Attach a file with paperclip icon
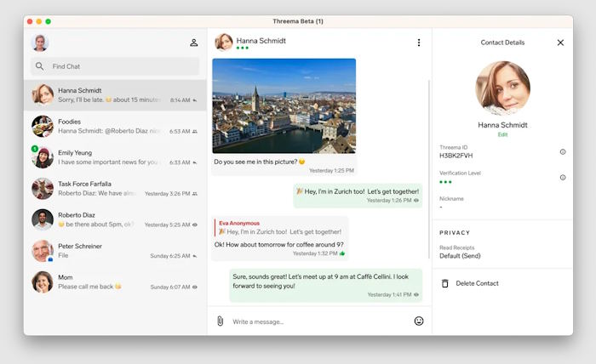The image size is (596, 364). pos(220,321)
